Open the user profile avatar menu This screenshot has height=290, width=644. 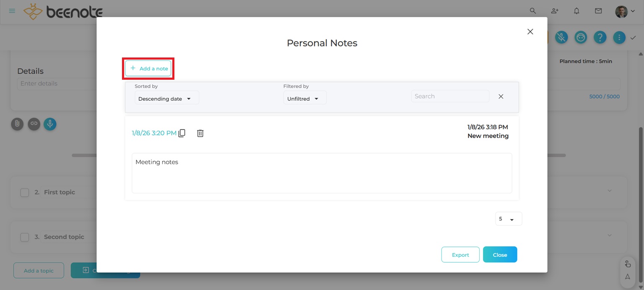(624, 11)
